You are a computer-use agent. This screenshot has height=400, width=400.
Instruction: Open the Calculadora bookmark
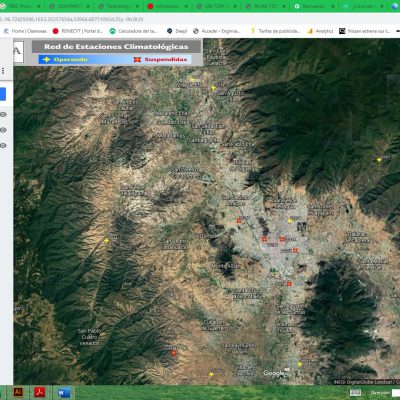click(x=133, y=31)
